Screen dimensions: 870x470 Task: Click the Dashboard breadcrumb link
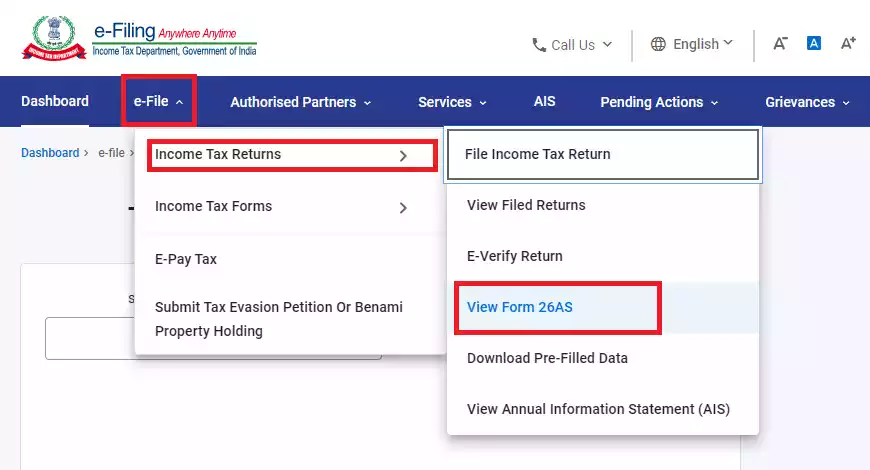[x=50, y=153]
